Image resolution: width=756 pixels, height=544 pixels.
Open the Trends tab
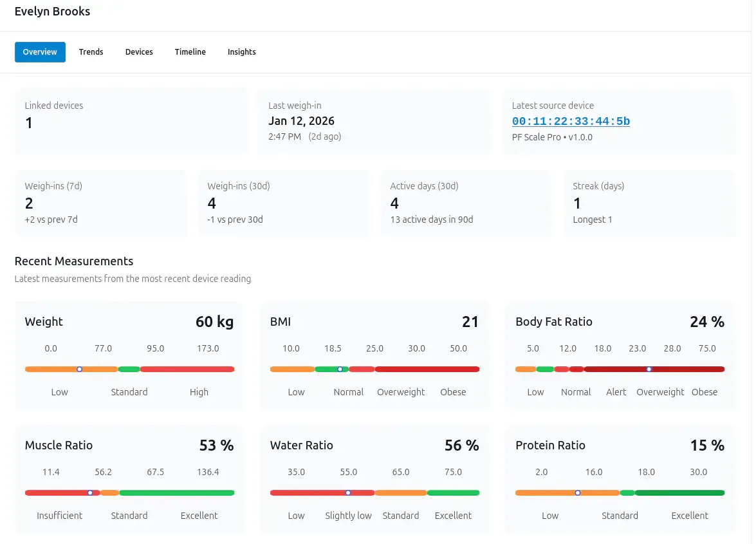91,52
